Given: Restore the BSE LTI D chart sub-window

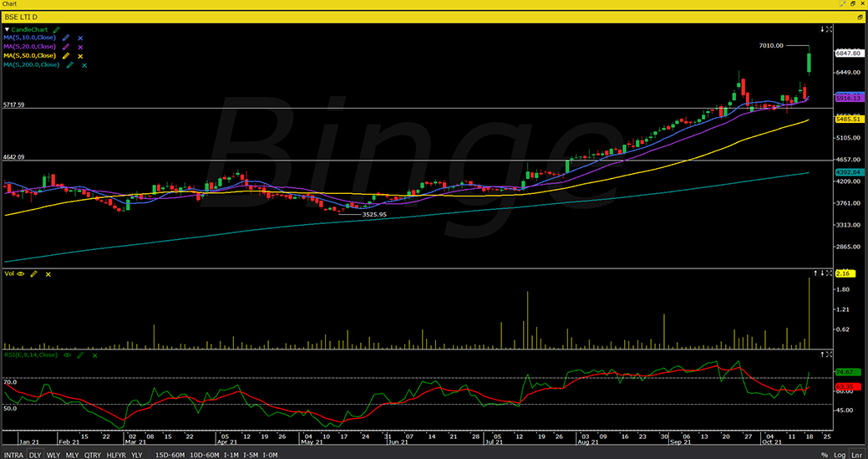Looking at the screenshot, I should (860, 18).
